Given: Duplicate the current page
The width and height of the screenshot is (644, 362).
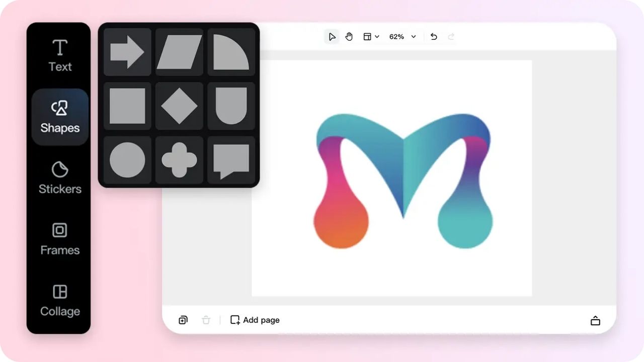Looking at the screenshot, I should (x=183, y=320).
